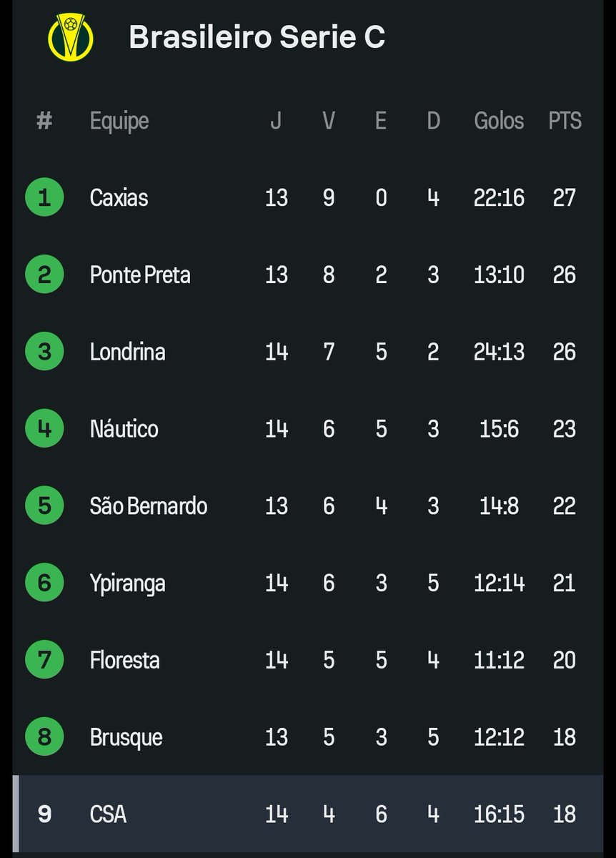Sort by the PTS column header
616x858 pixels.
pyautogui.click(x=565, y=121)
